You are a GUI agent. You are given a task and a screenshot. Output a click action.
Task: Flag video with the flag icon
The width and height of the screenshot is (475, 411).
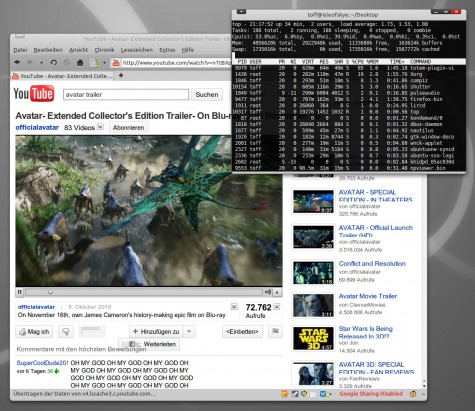[x=275, y=331]
